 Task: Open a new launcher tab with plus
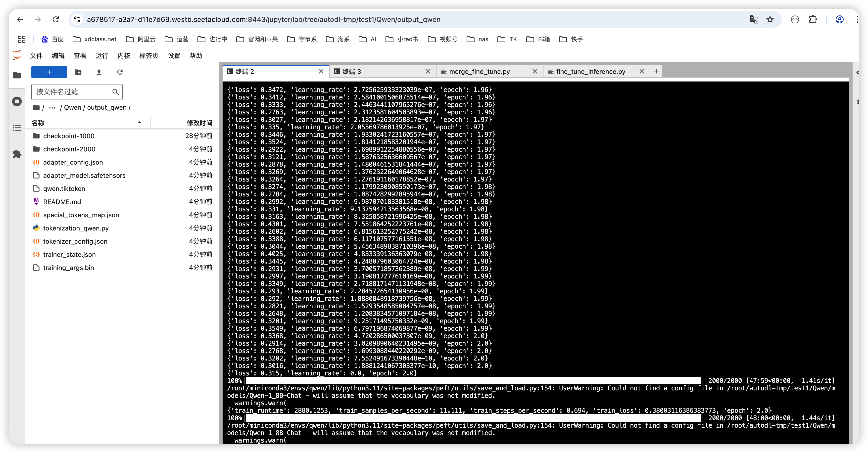pyautogui.click(x=656, y=71)
